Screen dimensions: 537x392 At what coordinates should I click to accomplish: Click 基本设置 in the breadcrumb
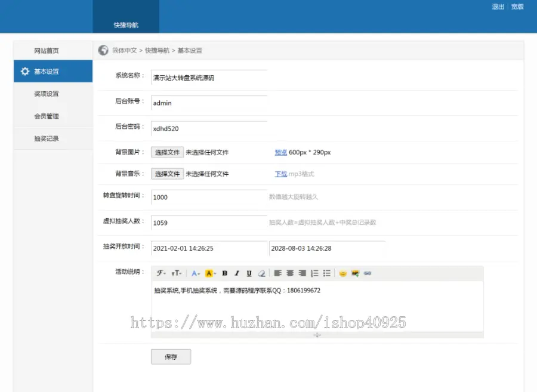(x=189, y=50)
